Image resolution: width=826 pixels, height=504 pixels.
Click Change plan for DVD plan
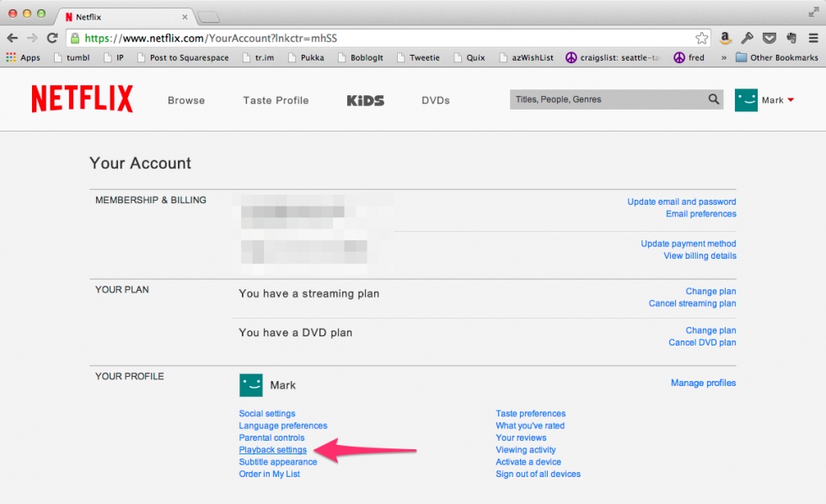point(711,330)
